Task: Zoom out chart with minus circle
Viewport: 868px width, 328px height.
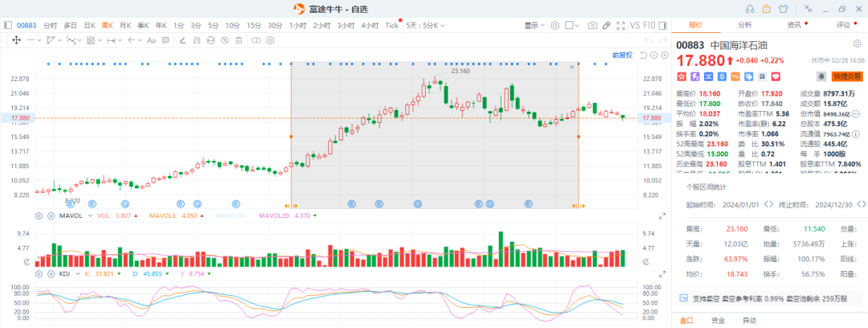Action: click(x=653, y=55)
